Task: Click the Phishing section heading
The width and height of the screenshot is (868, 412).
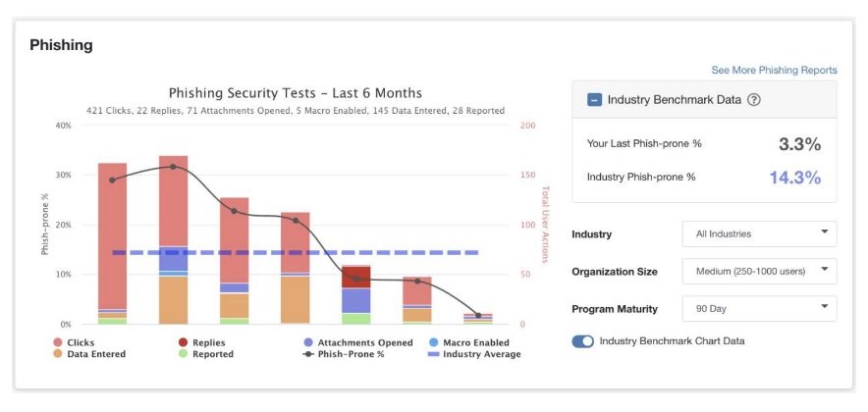Action: click(x=61, y=45)
